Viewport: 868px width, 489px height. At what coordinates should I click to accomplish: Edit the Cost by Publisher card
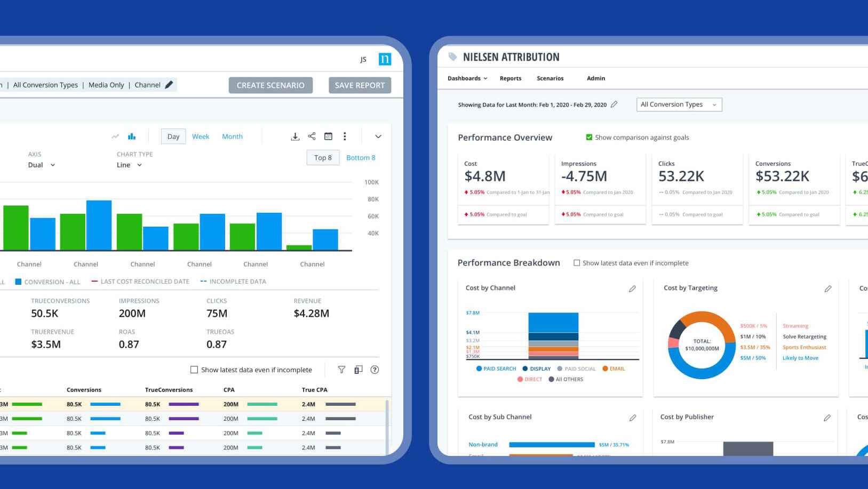point(827,418)
